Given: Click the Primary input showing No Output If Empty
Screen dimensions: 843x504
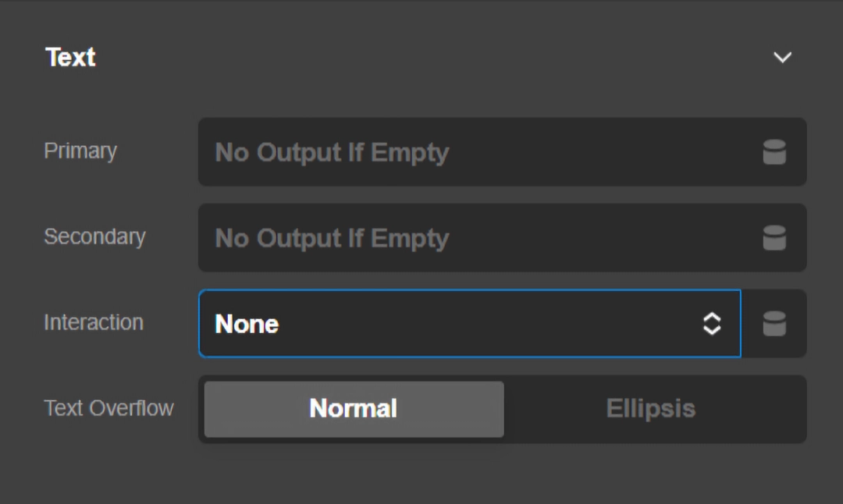Looking at the screenshot, I should click(x=468, y=152).
